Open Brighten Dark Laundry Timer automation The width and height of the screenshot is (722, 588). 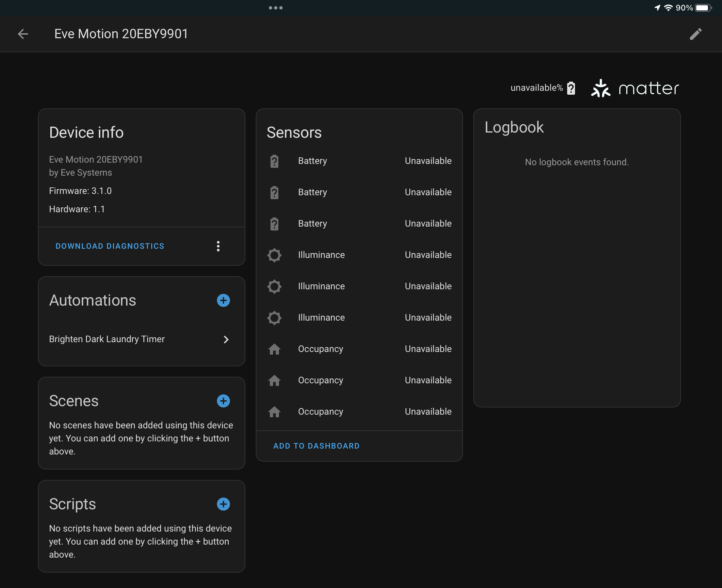pyautogui.click(x=107, y=339)
